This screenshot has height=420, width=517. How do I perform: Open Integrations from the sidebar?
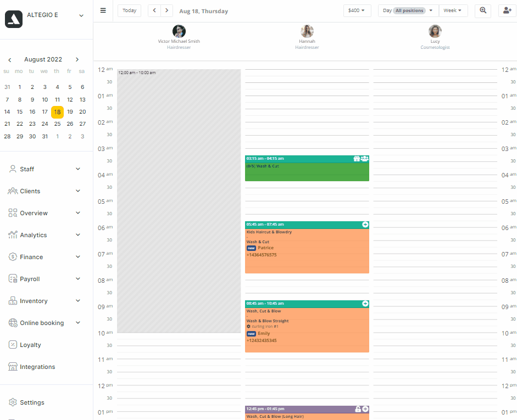point(37,367)
